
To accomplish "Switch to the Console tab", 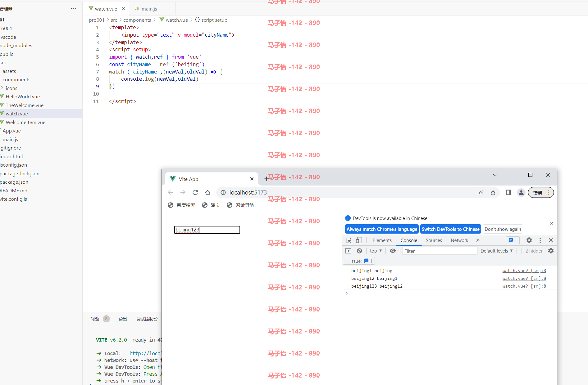I will [409, 240].
